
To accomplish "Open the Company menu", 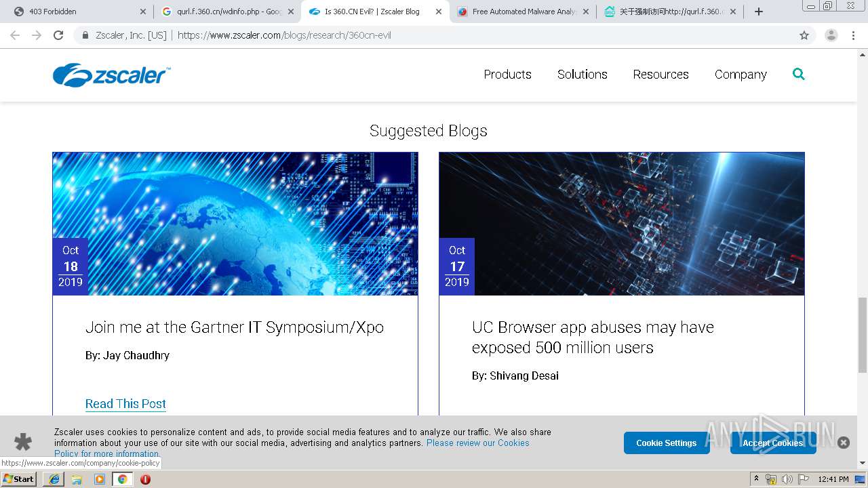I will 741,75.
